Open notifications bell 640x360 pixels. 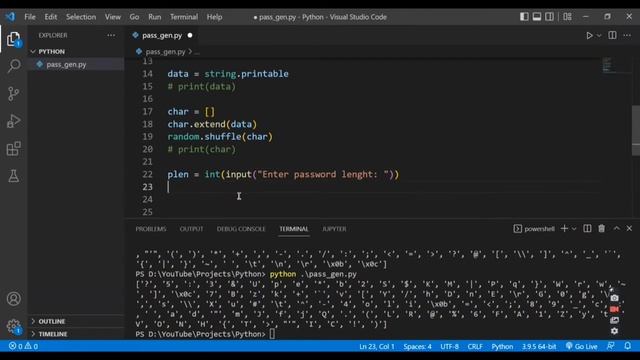coord(627,346)
